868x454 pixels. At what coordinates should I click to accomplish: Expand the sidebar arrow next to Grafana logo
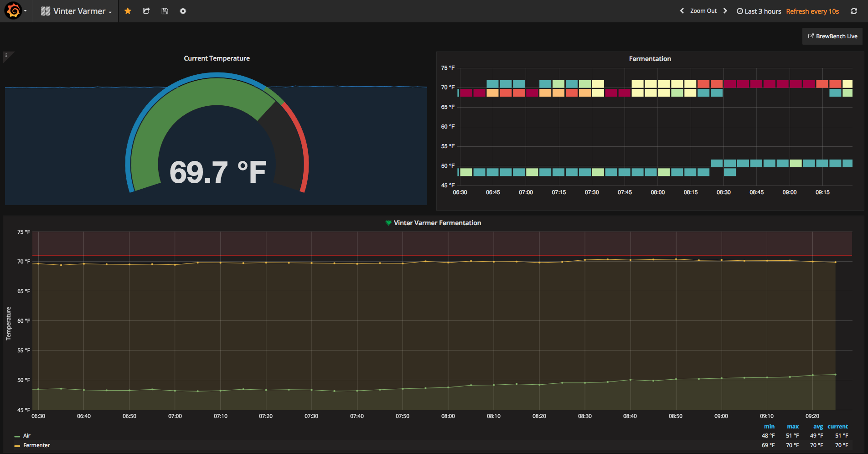[x=26, y=10]
